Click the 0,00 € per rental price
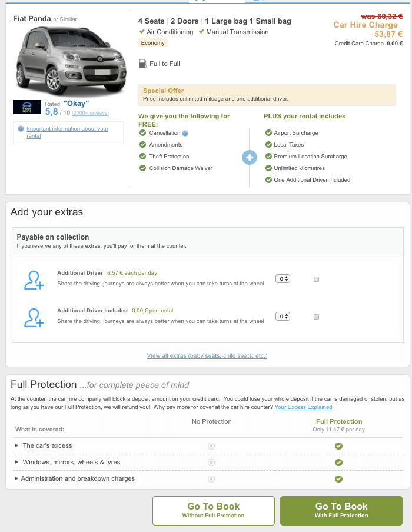Screen dimensions: 412x532 click(x=152, y=311)
